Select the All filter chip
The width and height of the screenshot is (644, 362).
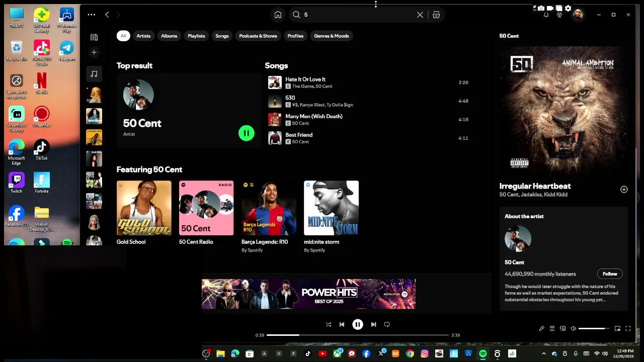coord(123,36)
